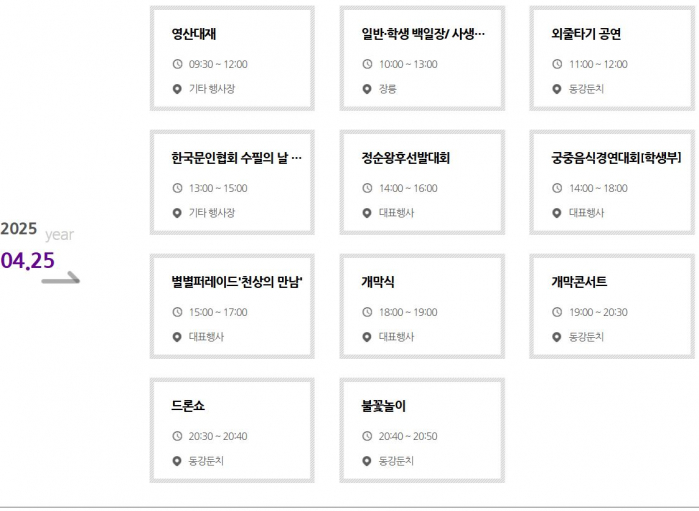This screenshot has height=511, width=699.
Task: Open the 별별퍼레이드 '천상의 만남' event
Action: pyautogui.click(x=232, y=306)
